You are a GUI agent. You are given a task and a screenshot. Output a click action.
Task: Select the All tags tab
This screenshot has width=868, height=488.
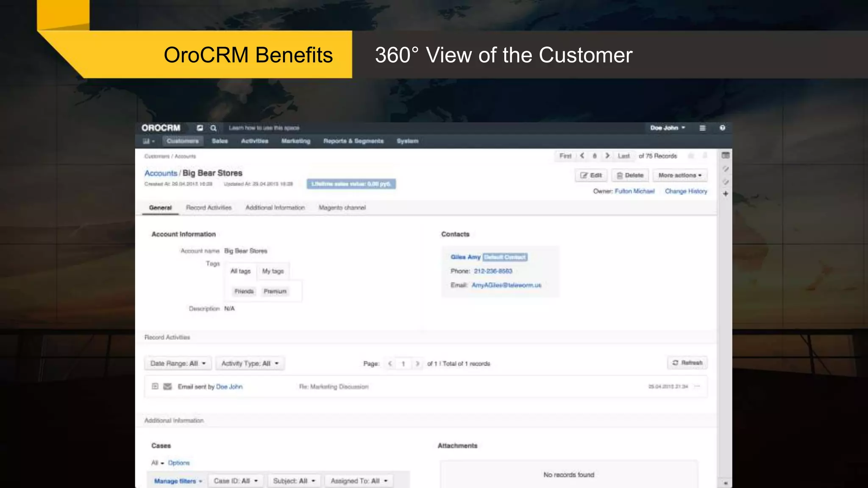click(240, 271)
